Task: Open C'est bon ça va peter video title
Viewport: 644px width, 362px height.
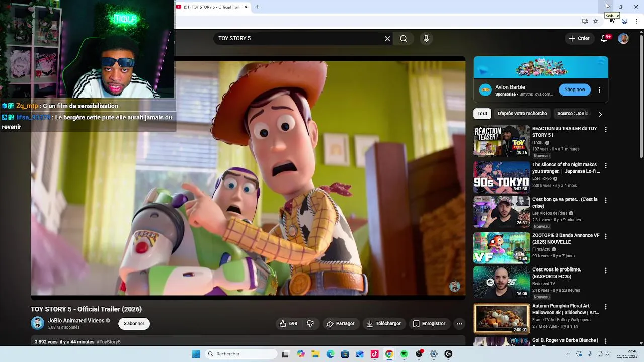Action: click(x=565, y=203)
